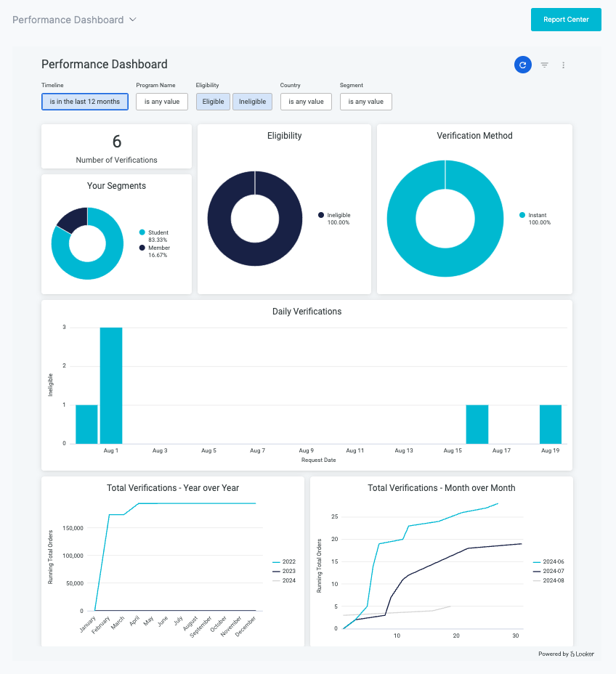Click the Eligibility donut ring

[x=255, y=253]
